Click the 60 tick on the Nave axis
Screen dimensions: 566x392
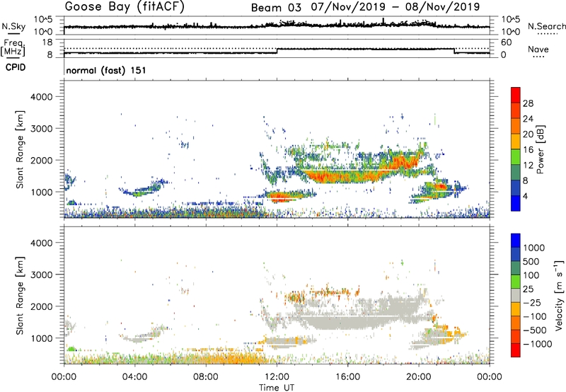click(x=507, y=42)
